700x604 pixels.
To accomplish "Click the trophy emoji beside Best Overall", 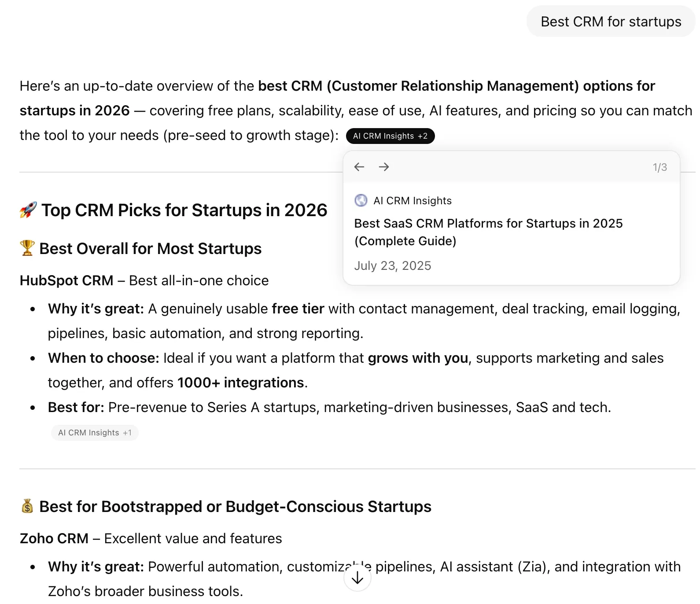I will 27,248.
